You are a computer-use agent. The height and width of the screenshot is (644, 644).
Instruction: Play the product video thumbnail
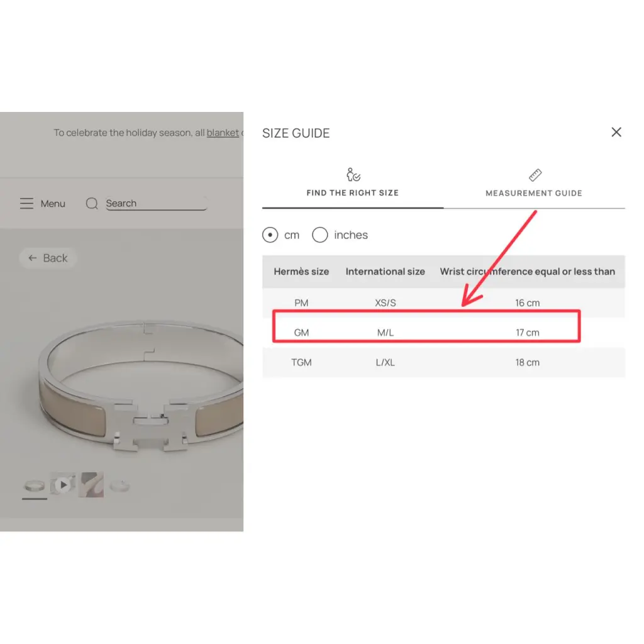tap(63, 485)
